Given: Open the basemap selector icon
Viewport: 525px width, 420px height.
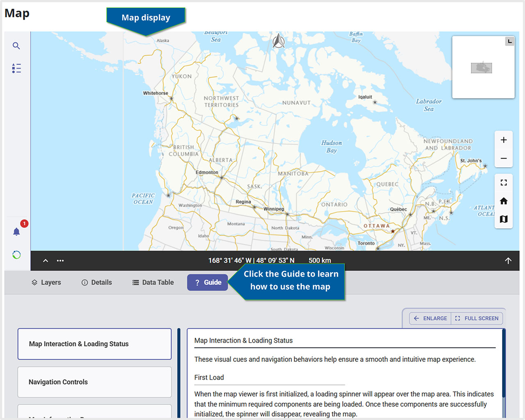Looking at the screenshot, I should pos(504,219).
